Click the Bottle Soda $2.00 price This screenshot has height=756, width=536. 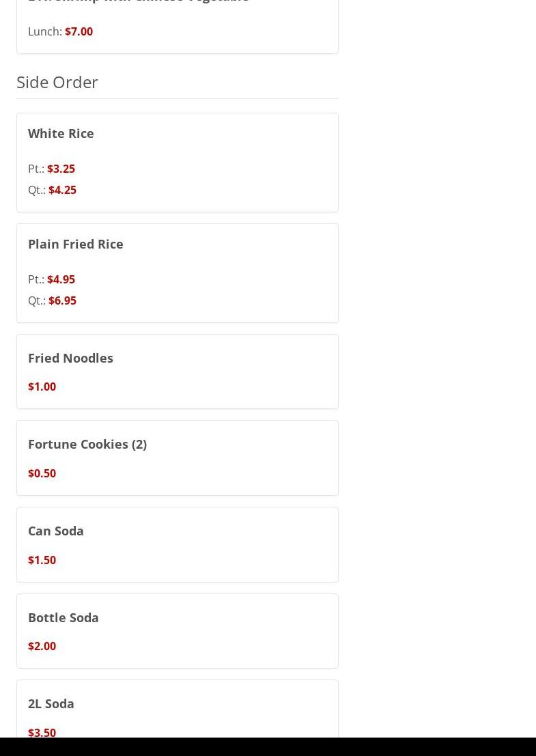(42, 646)
